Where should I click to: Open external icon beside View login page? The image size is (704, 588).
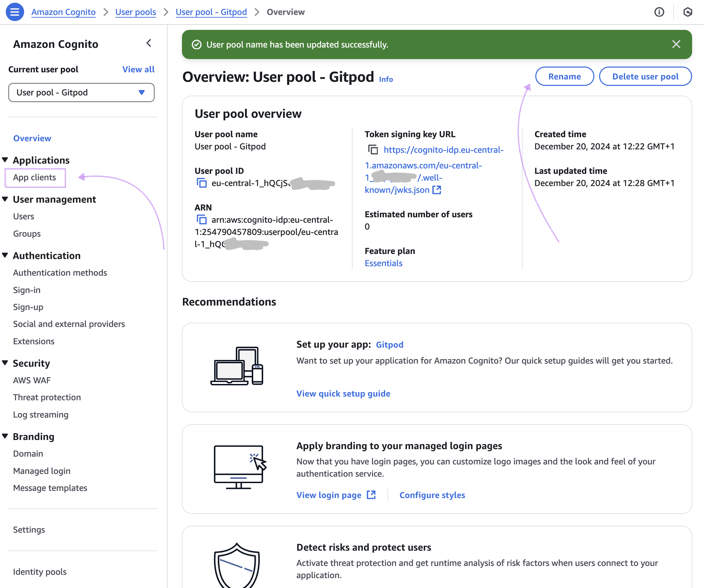[x=371, y=495]
